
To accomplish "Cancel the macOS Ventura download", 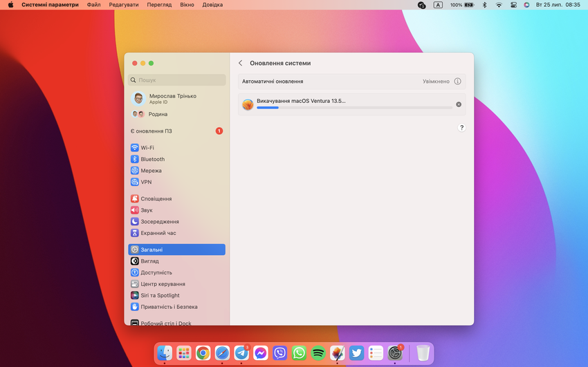I will pyautogui.click(x=459, y=104).
